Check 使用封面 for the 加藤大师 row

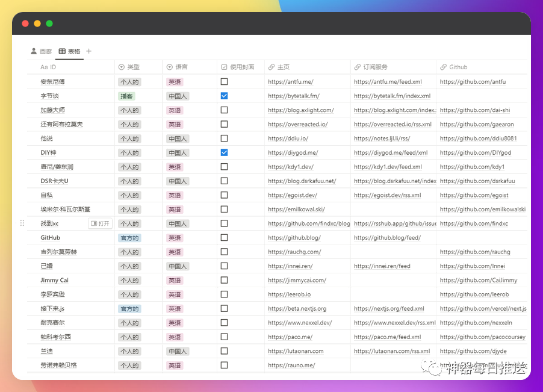click(x=224, y=110)
